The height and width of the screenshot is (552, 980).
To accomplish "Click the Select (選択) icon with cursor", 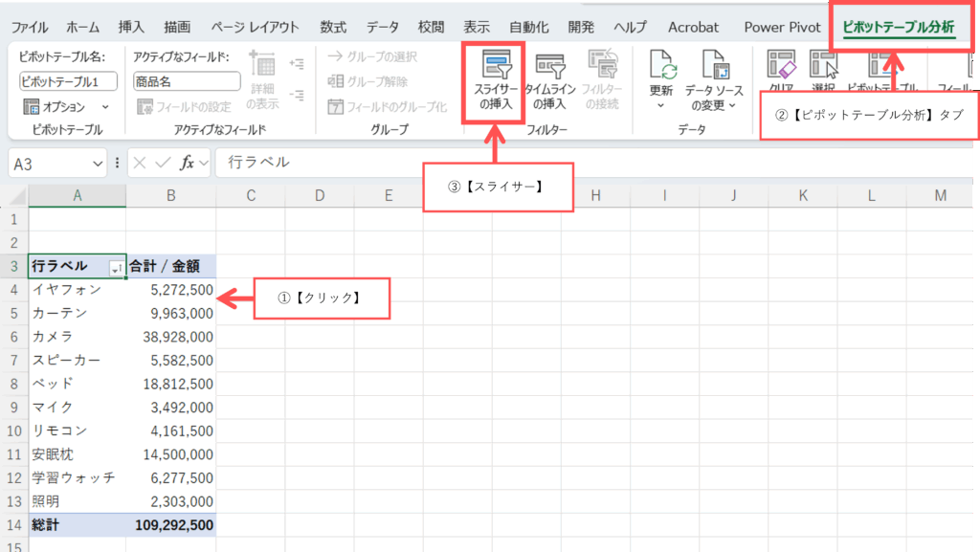I will pos(822,66).
